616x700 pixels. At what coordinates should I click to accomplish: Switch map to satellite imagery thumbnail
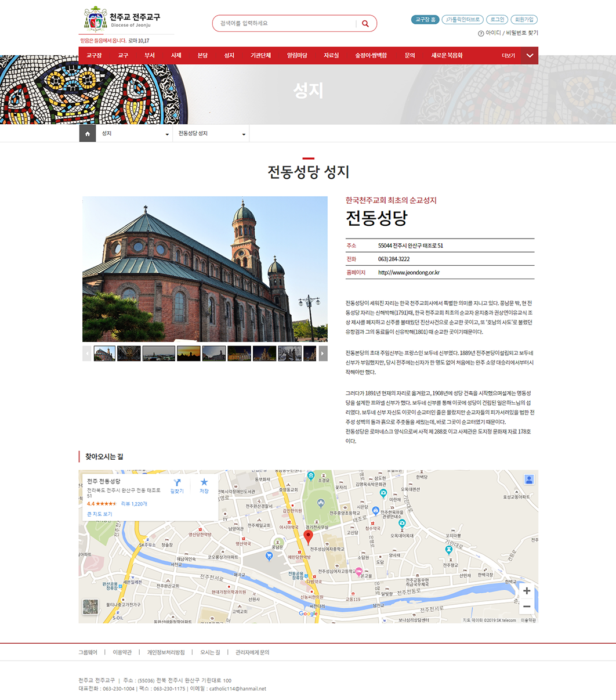pyautogui.click(x=90, y=607)
